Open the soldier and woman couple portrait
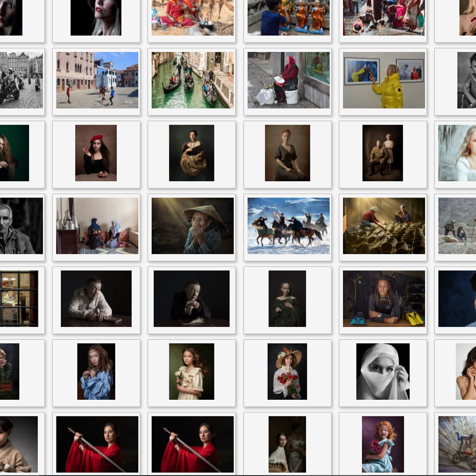The width and height of the screenshot is (476, 476). pyautogui.click(x=383, y=153)
